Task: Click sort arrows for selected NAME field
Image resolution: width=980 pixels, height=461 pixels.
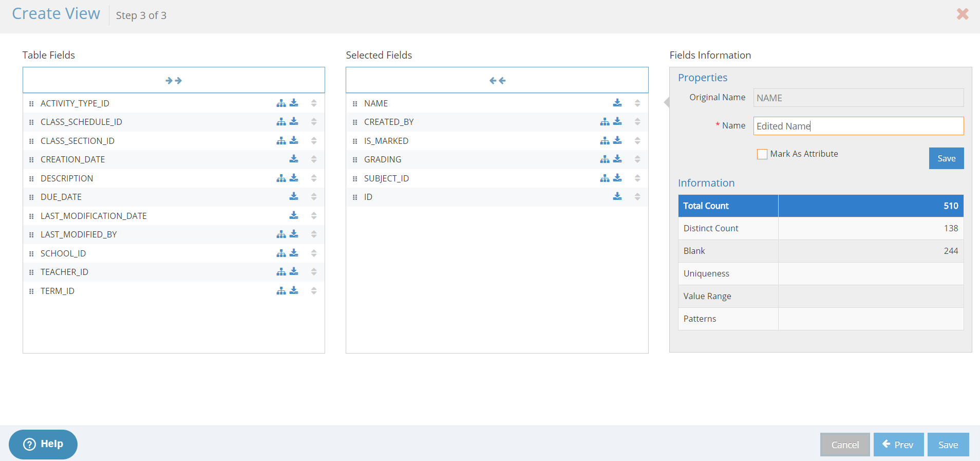Action: pyautogui.click(x=637, y=103)
